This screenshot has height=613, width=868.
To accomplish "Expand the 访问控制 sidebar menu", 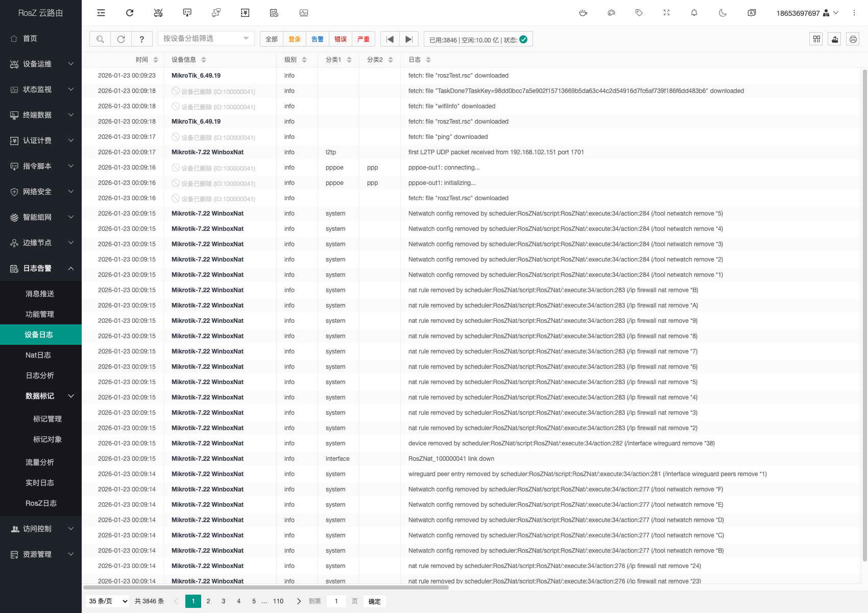I will point(41,529).
